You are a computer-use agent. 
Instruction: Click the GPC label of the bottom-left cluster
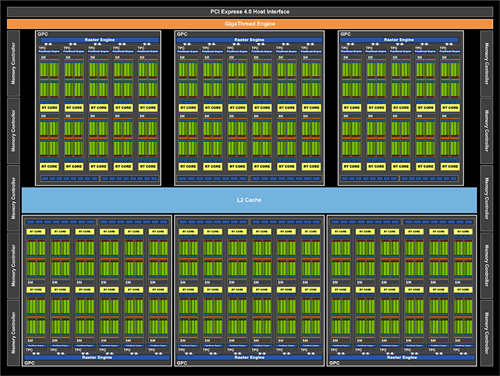pyautogui.click(x=29, y=363)
